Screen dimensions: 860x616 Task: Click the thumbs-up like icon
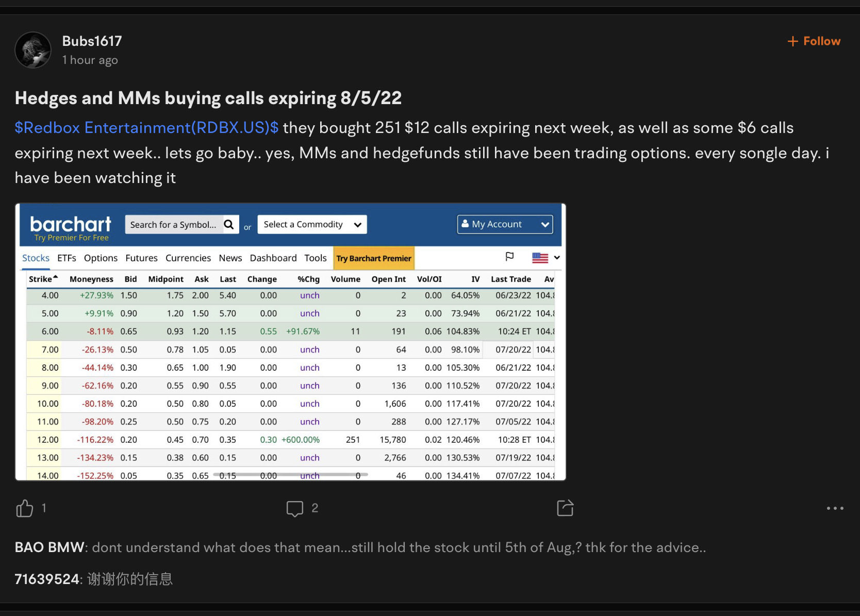pos(24,508)
